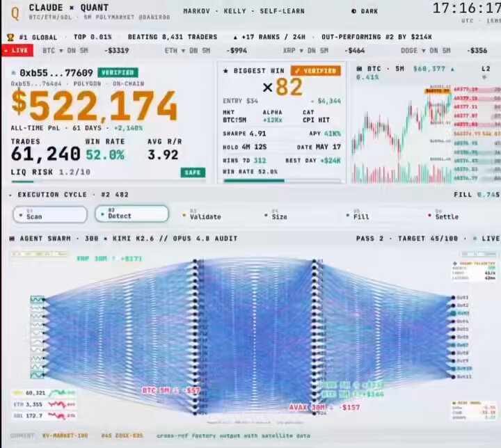Click the trophy icon beside #1 GLOBAL

coord(10,38)
